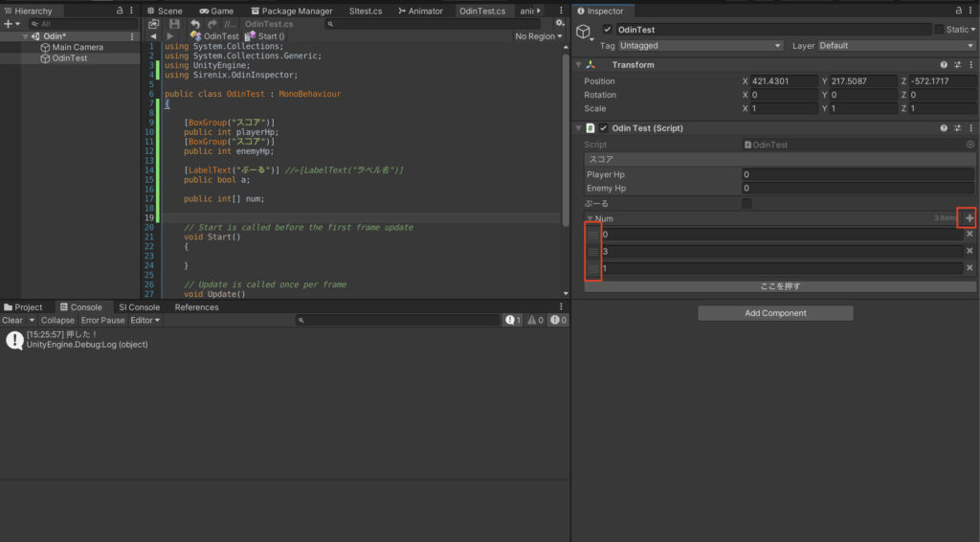Collapse the Odin scene in Hierarchy
Image resolution: width=980 pixels, height=542 pixels.
pyautogui.click(x=26, y=36)
